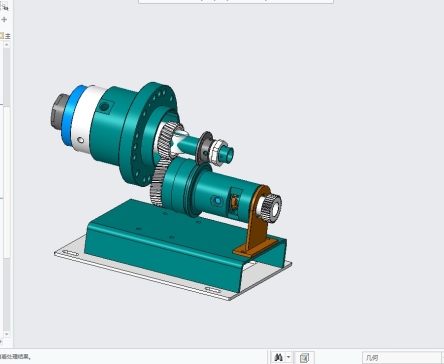
Task: Click the binoculars find icon in status bar
Action: pos(278,358)
